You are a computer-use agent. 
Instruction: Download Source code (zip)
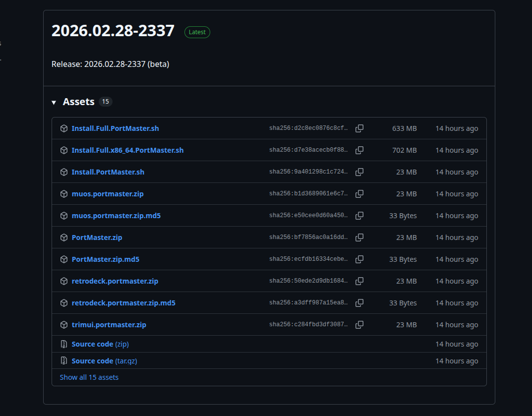point(100,344)
